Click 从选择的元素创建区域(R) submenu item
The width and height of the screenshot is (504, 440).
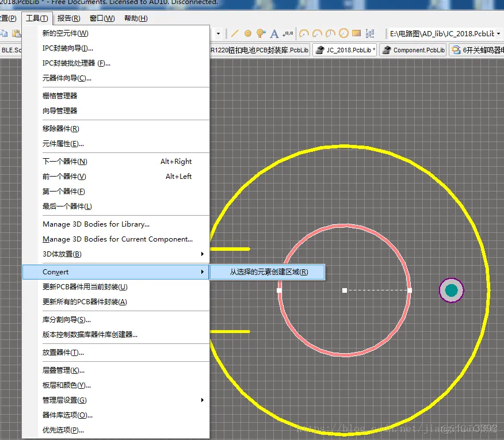[x=268, y=272]
